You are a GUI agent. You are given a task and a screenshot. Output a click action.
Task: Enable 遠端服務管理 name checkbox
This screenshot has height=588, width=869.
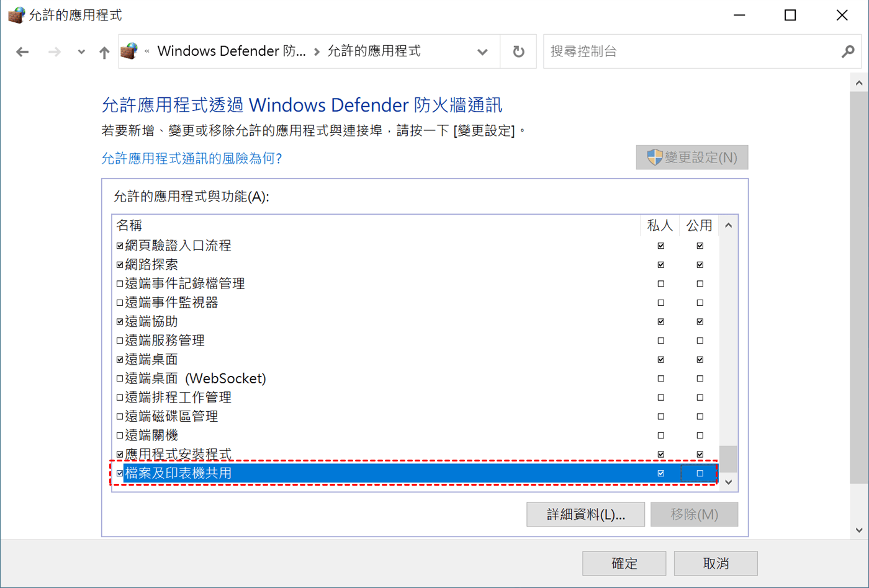(x=120, y=341)
